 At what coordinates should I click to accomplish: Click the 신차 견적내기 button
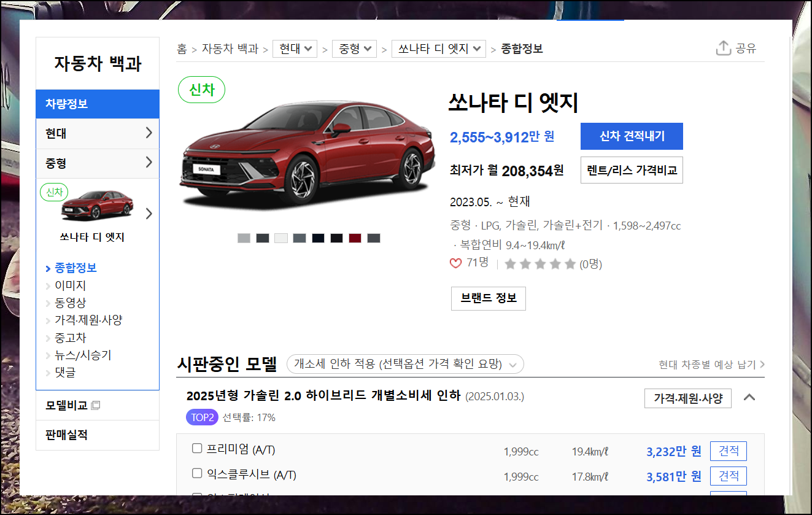[632, 136]
